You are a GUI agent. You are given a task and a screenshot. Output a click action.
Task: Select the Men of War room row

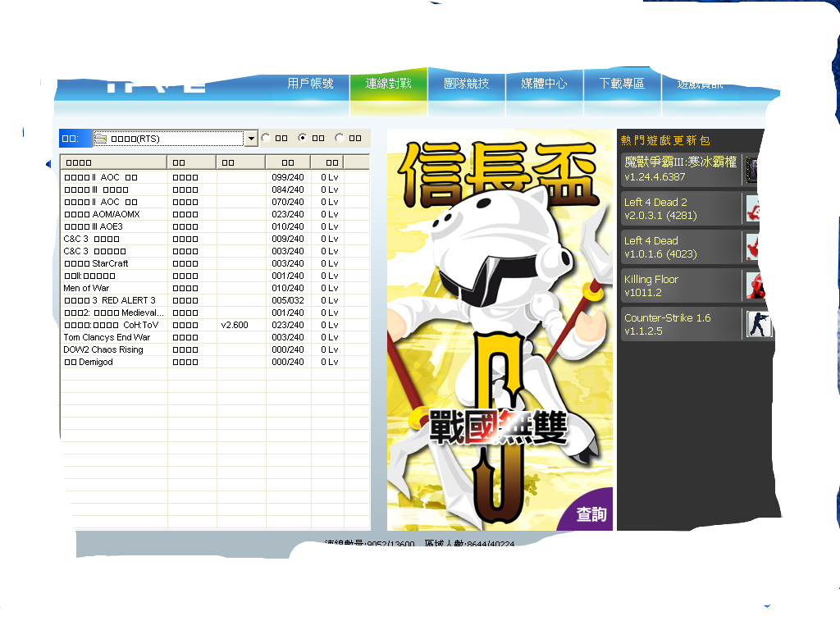coord(216,288)
